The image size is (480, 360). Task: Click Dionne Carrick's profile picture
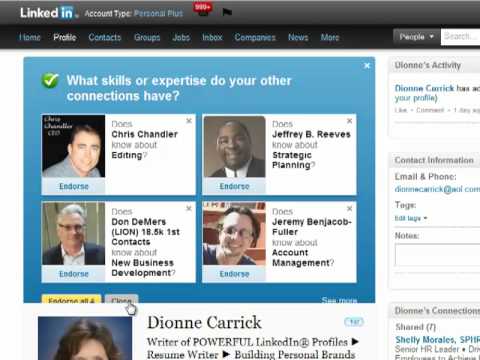(x=85, y=338)
